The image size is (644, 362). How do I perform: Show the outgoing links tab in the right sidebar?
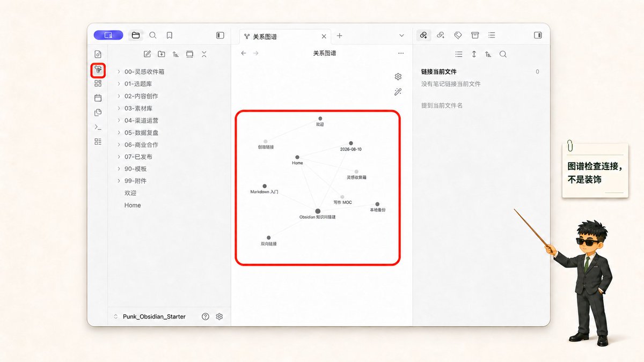(x=441, y=35)
